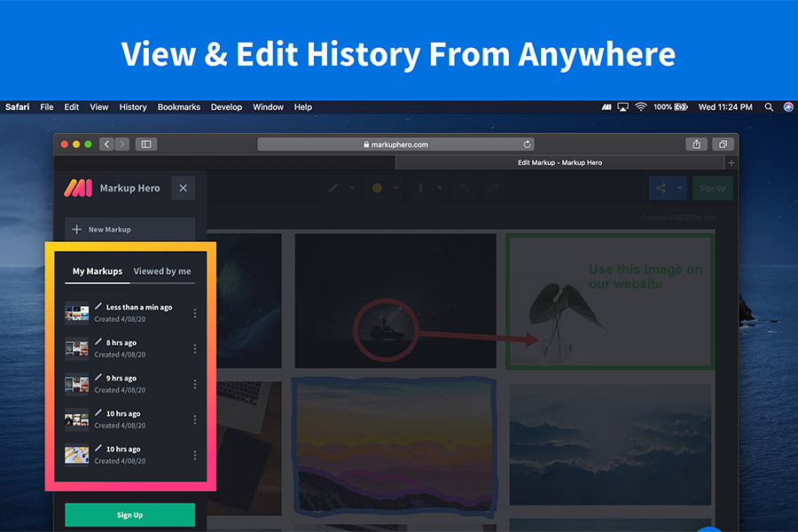Click Safari back navigation button
Screen dimensions: 798x532
pyautogui.click(x=106, y=144)
